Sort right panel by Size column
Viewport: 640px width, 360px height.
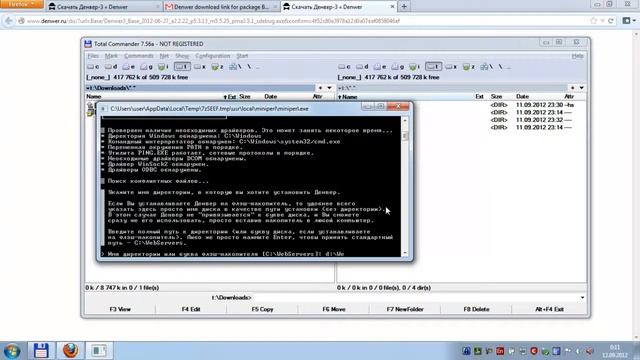[x=496, y=97]
